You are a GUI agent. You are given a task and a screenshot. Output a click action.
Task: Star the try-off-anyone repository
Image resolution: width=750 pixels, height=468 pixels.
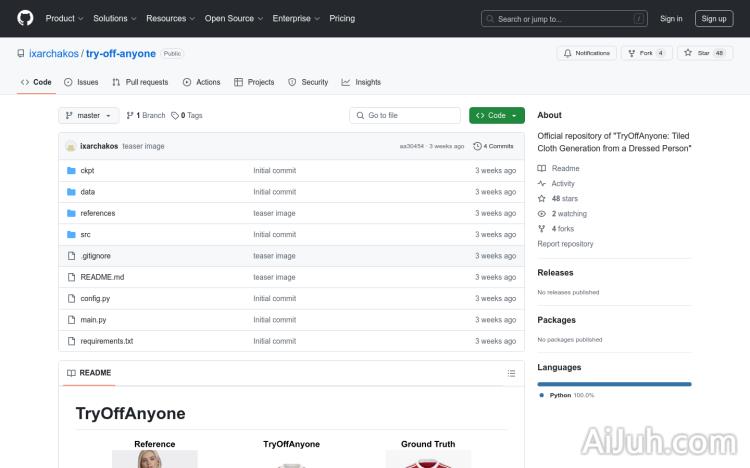[697, 53]
